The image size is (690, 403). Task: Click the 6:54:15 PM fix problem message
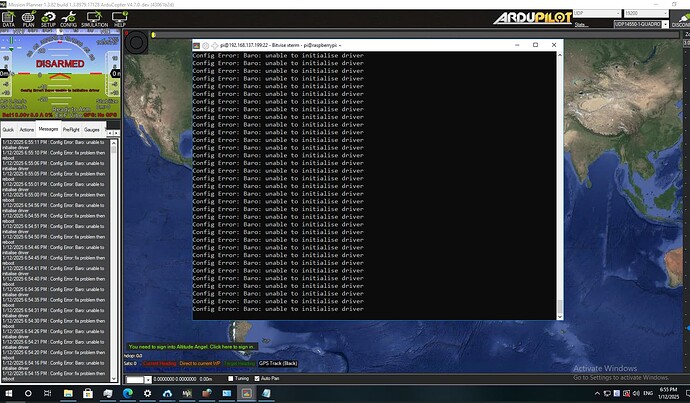pos(54,376)
